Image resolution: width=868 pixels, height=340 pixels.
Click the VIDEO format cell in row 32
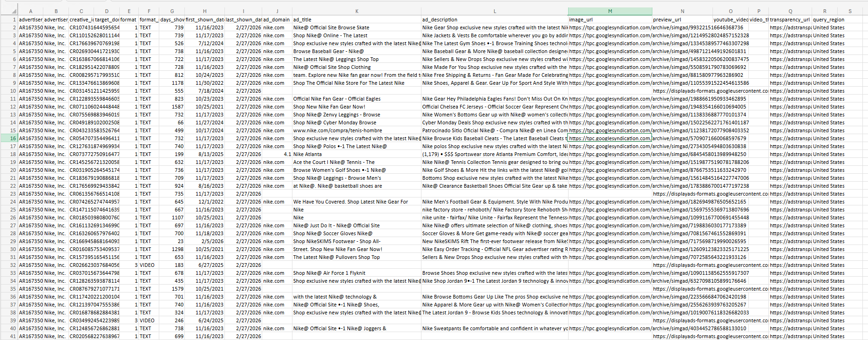point(149,265)
